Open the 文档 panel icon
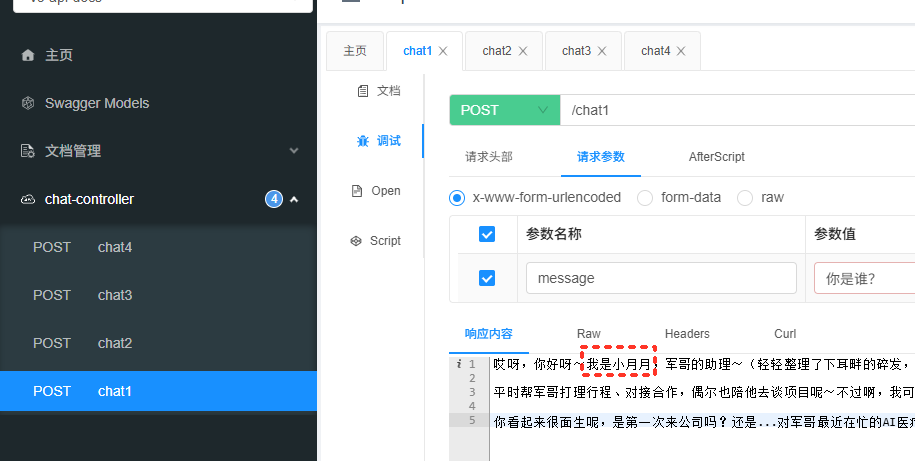This screenshot has width=915, height=461. coord(363,91)
